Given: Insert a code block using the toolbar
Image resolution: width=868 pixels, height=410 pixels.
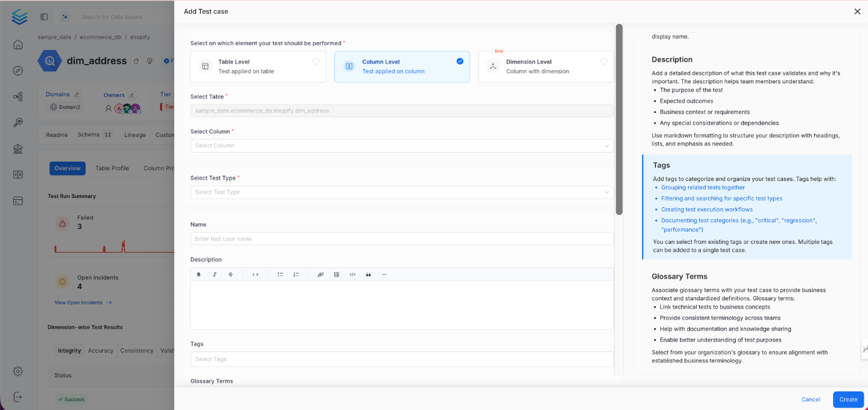Looking at the screenshot, I should [x=352, y=274].
